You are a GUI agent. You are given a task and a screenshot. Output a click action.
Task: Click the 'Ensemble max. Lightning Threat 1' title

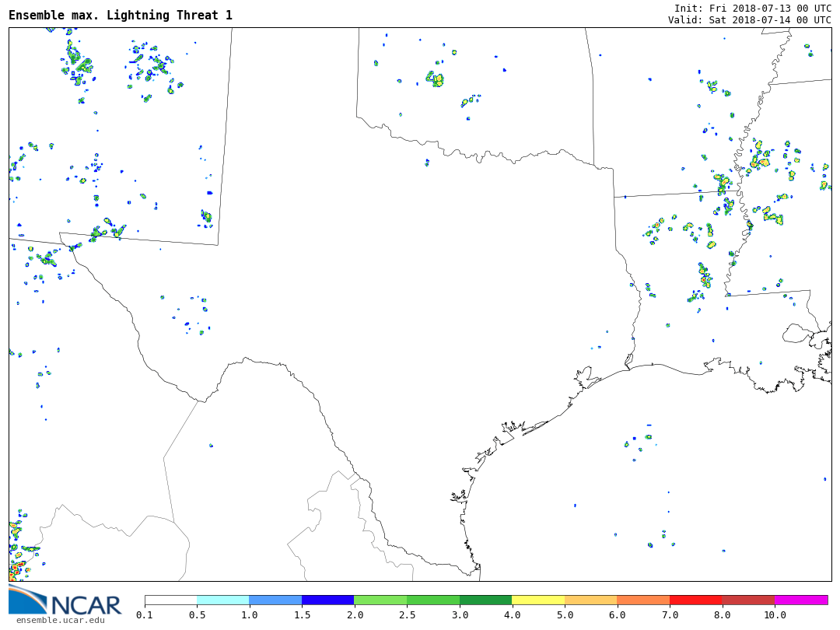[121, 16]
